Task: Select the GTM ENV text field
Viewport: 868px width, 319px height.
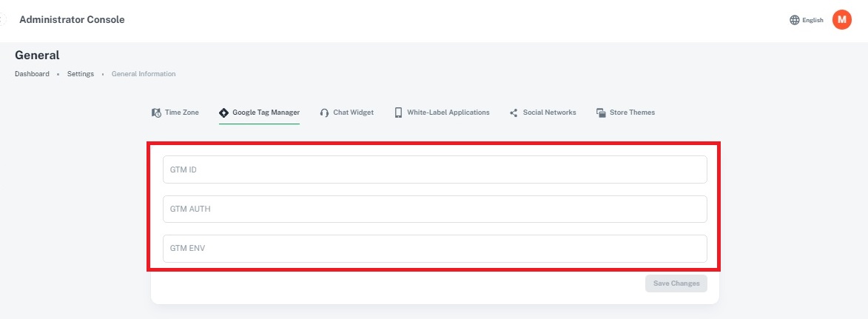Action: pyautogui.click(x=434, y=249)
